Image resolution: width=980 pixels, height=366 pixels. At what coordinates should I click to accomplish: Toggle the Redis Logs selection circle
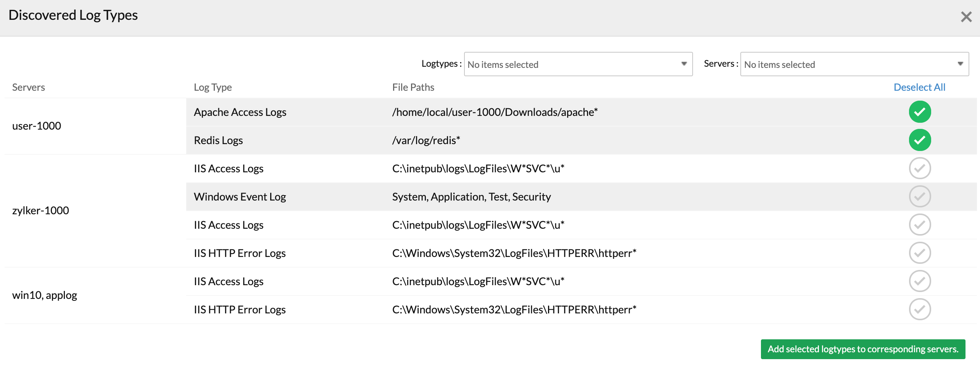[920, 140]
